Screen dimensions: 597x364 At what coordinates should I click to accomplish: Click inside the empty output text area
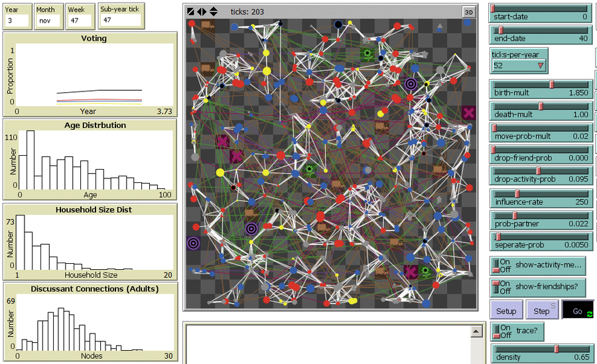click(x=328, y=345)
